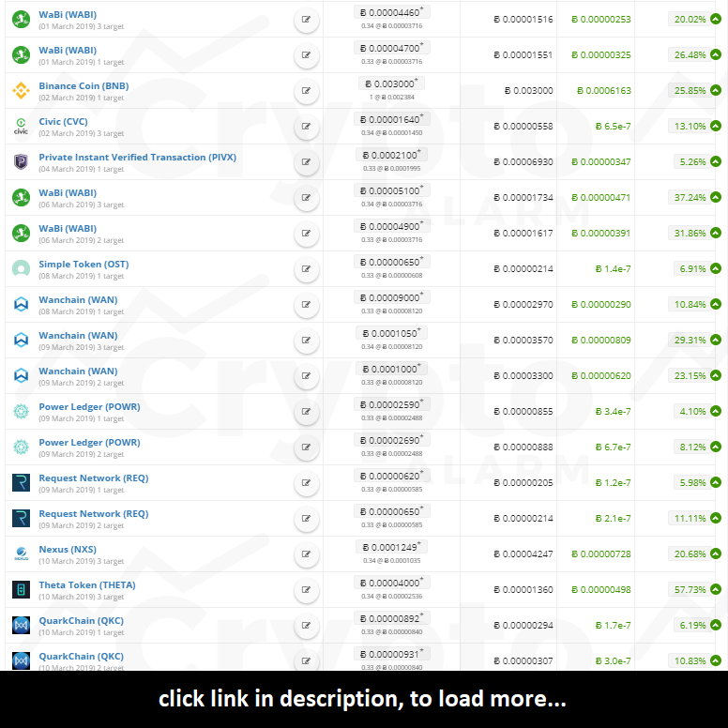
Task: Click target price 0.00005100 box
Action: click(x=392, y=190)
